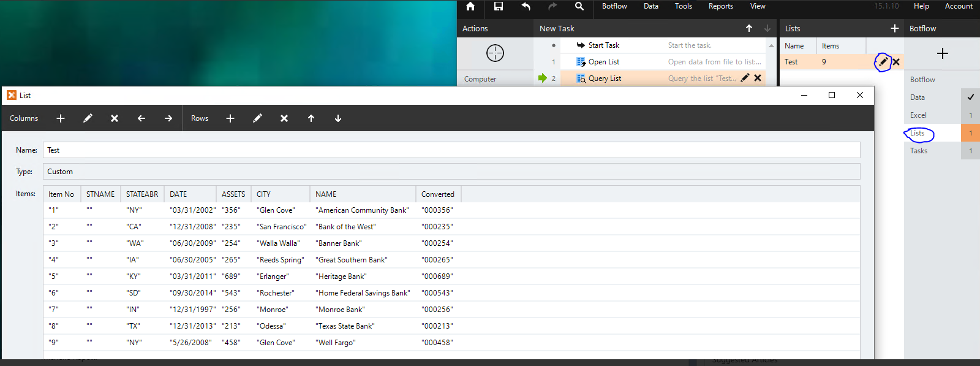Select the Start Task step

[x=649, y=45]
